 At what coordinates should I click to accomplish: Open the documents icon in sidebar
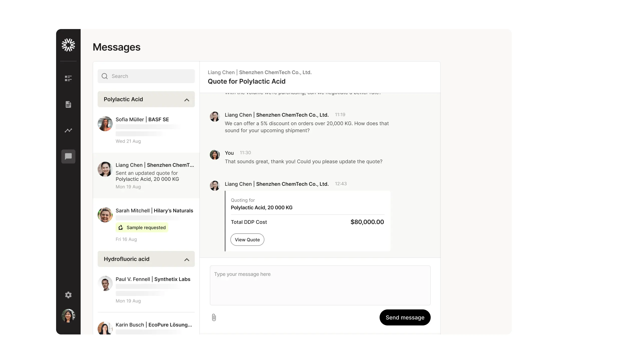click(x=68, y=104)
